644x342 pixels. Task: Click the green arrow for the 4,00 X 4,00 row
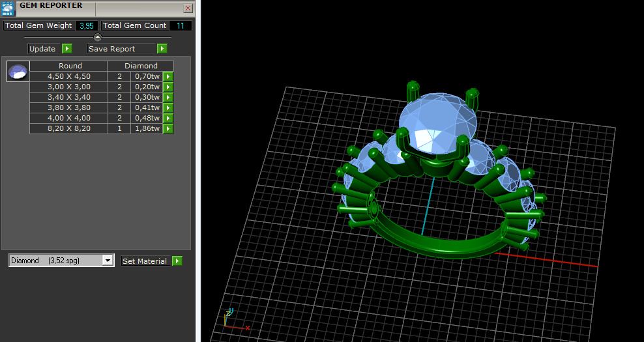(x=168, y=119)
